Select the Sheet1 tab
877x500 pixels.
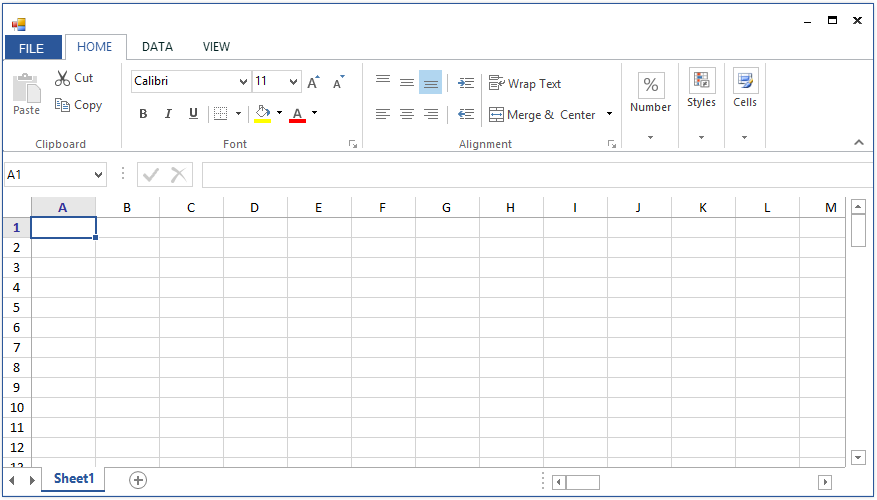click(x=74, y=479)
